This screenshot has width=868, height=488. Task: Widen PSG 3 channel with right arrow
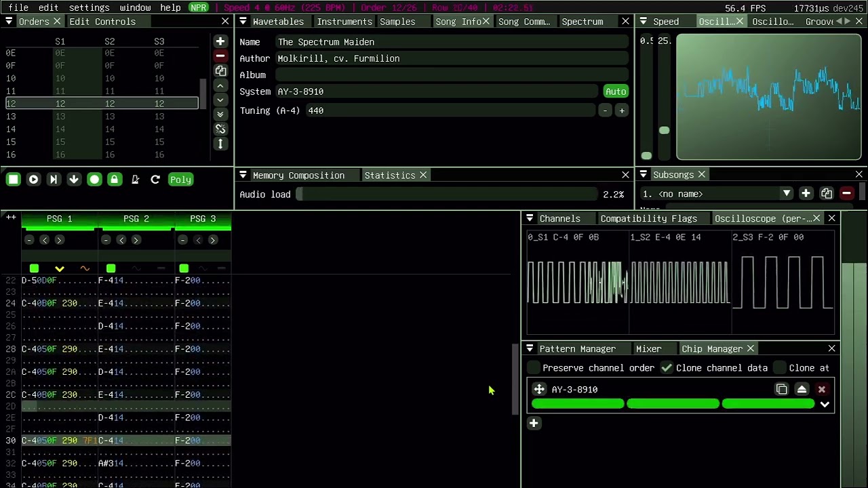[212, 240]
